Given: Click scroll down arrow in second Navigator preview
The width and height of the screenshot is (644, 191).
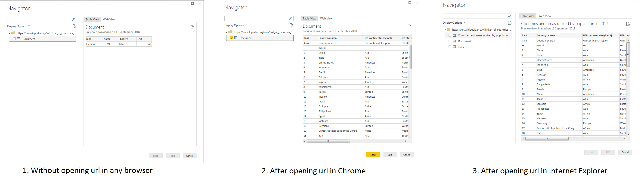Looking at the screenshot, I should tap(410, 137).
